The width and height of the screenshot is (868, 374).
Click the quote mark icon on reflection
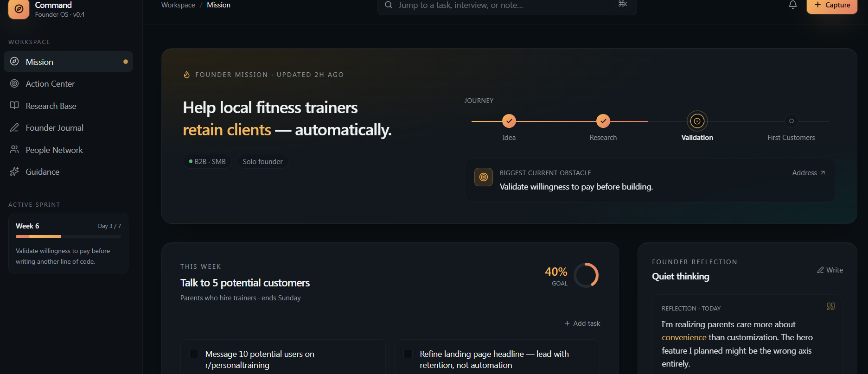coord(830,306)
